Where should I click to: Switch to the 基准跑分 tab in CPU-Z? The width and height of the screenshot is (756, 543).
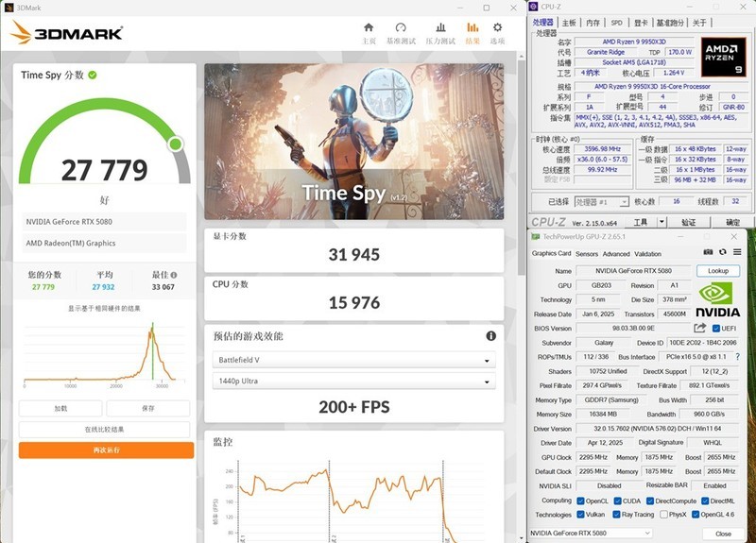tap(670, 23)
